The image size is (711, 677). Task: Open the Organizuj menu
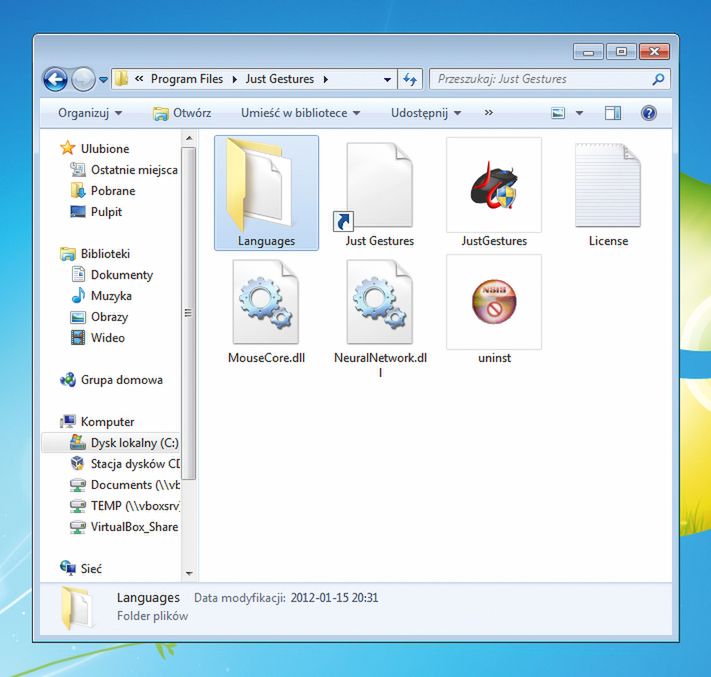pos(90,113)
